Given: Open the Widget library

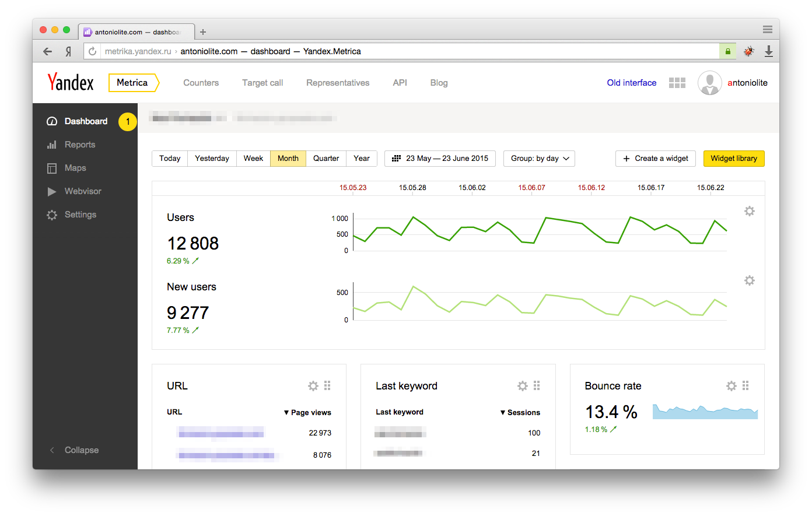Looking at the screenshot, I should 734,159.
